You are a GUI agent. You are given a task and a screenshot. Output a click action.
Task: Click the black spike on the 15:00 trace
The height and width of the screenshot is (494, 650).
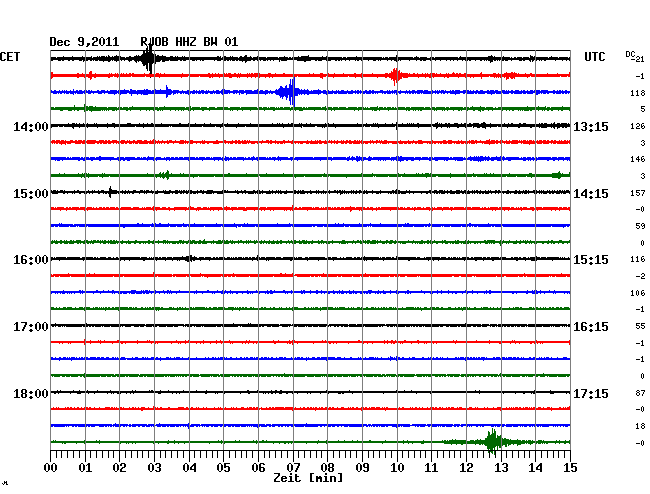pyautogui.click(x=111, y=192)
